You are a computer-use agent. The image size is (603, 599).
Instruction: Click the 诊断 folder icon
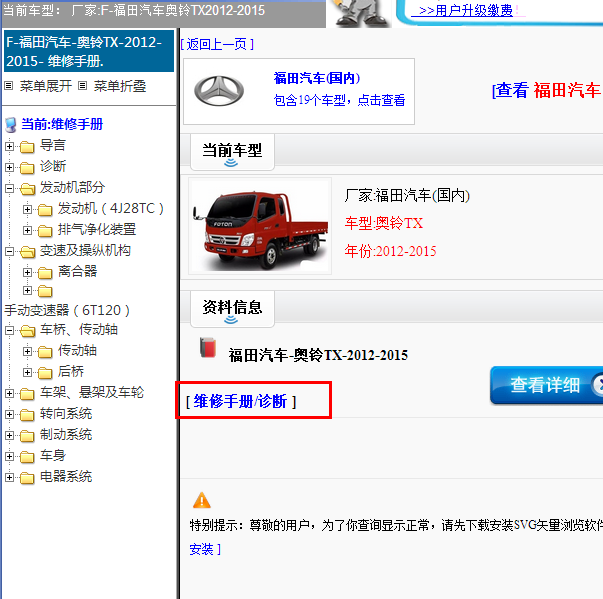[27, 168]
